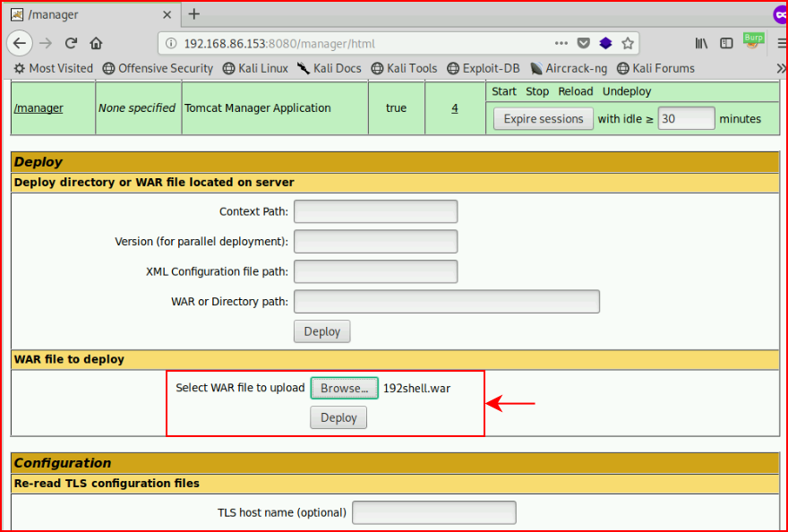Focus the XML Configuration file path field
This screenshot has width=788, height=532.
[x=375, y=271]
